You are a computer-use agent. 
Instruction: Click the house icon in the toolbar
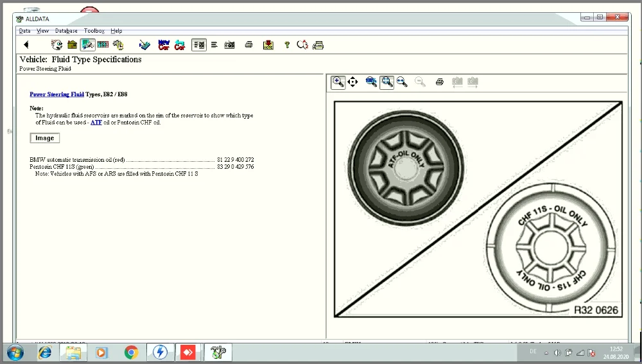[x=72, y=45]
